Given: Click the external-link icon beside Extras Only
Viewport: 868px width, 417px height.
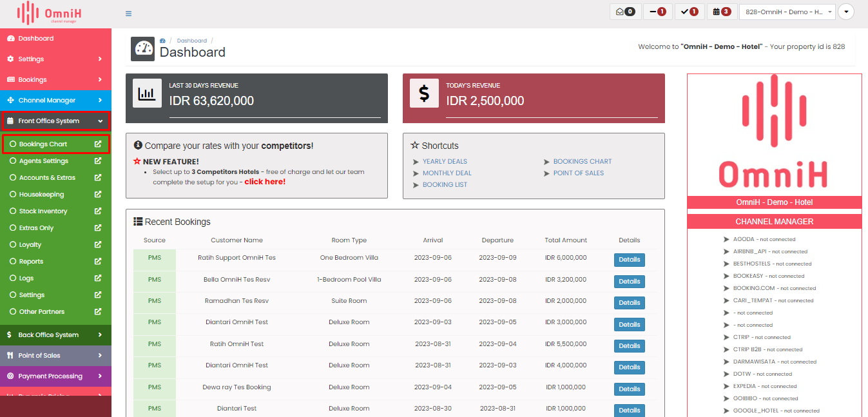Looking at the screenshot, I should tap(98, 228).
